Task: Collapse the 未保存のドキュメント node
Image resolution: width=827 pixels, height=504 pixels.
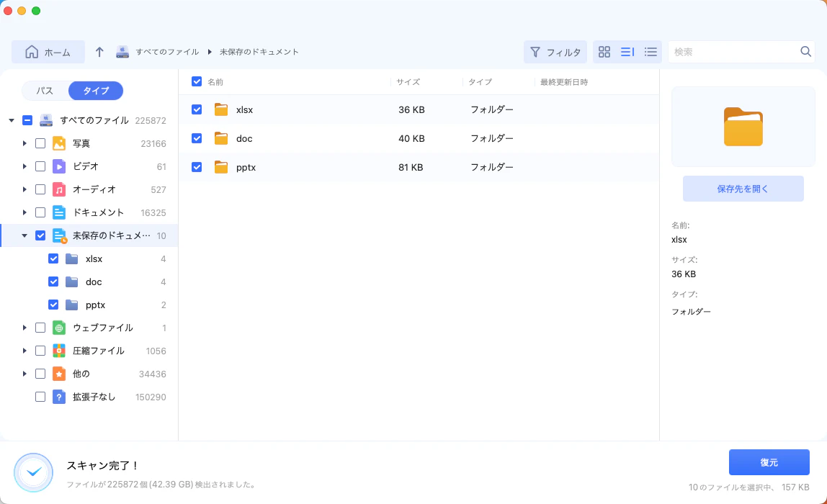Action: coord(24,235)
